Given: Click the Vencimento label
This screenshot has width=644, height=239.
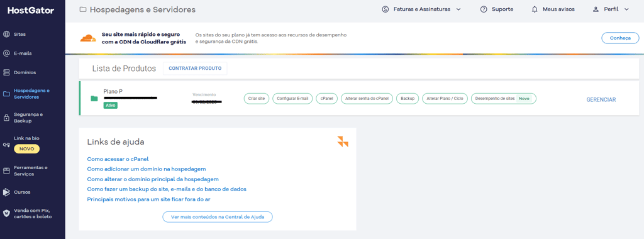Looking at the screenshot, I should [204, 95].
